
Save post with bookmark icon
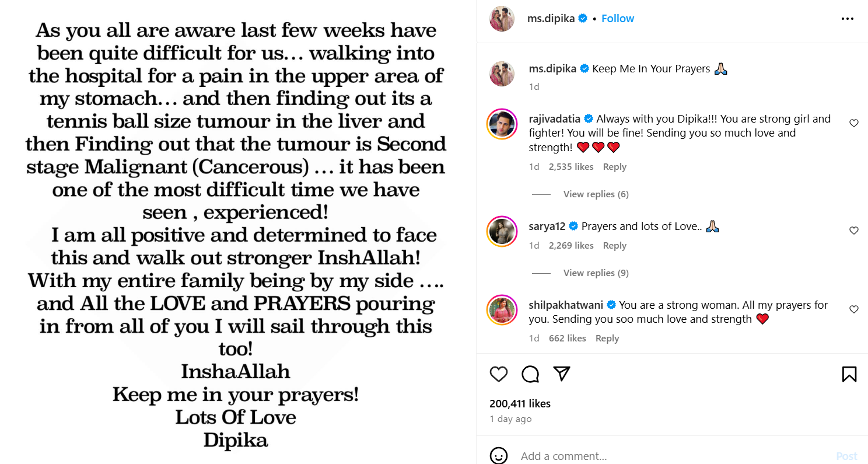pyautogui.click(x=849, y=374)
